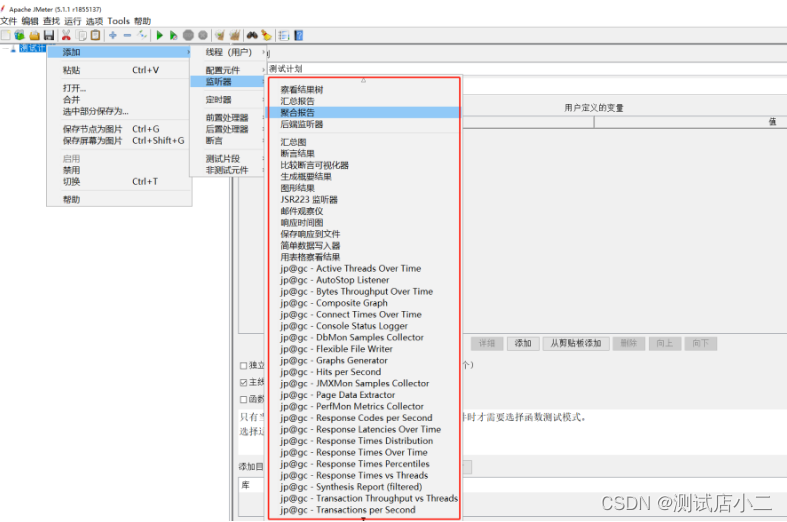787x522 pixels.
Task: Select 察看结果树 listener
Action: pyautogui.click(x=364, y=89)
